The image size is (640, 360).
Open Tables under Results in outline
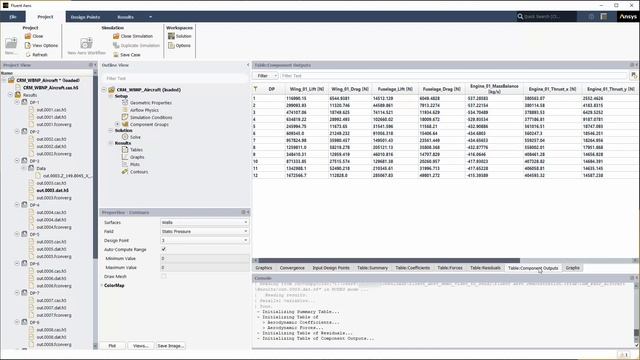click(136, 150)
